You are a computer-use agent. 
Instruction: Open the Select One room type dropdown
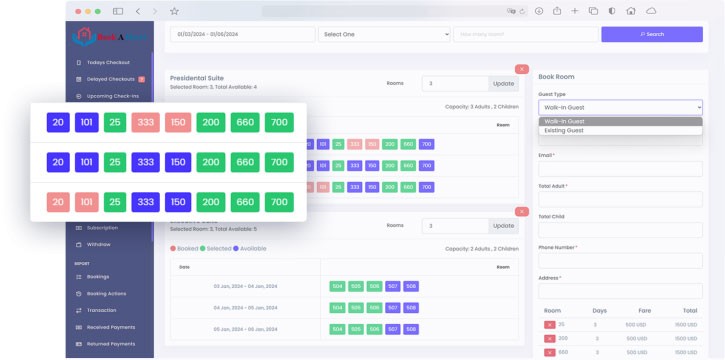point(384,34)
